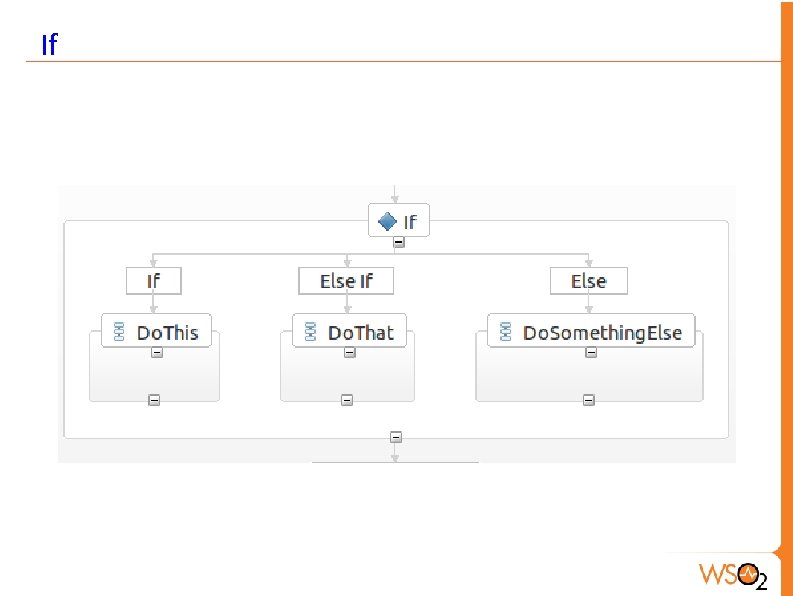
Task: Click the slide title "If"
Action: pyautogui.click(x=49, y=45)
